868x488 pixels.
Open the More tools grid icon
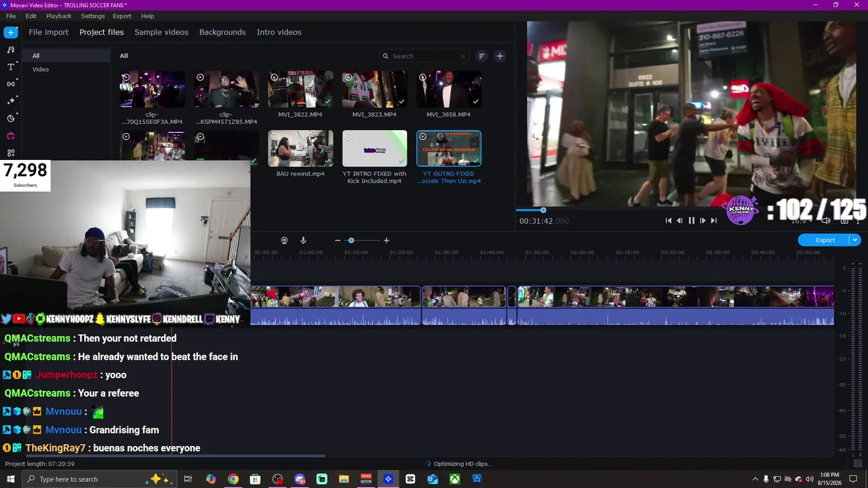10,153
